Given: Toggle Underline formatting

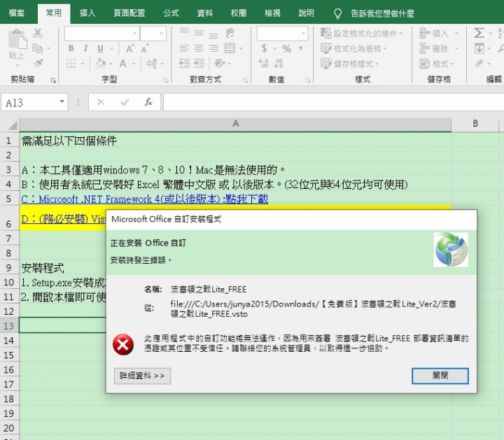Looking at the screenshot, I should coord(100,48).
